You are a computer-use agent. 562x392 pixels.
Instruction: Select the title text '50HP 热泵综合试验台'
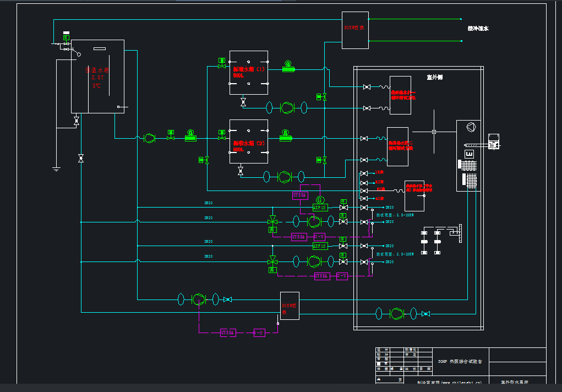(x=460, y=362)
